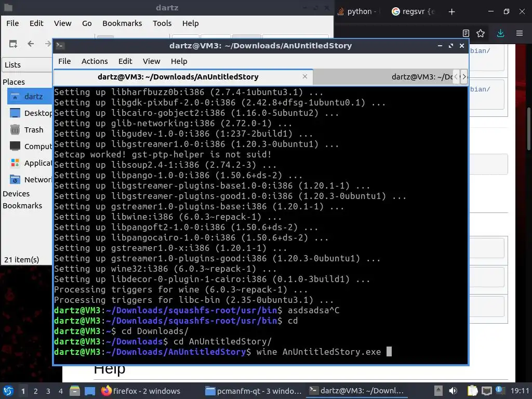
Task: Click the update notifier tray icon
Action: click(499, 390)
